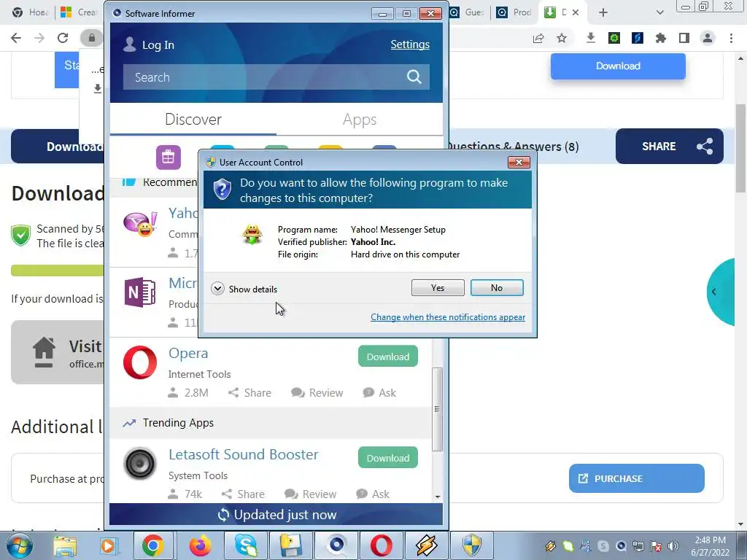The height and width of the screenshot is (560, 747).
Task: Click the Updated just now refresh bar
Action: click(276, 515)
